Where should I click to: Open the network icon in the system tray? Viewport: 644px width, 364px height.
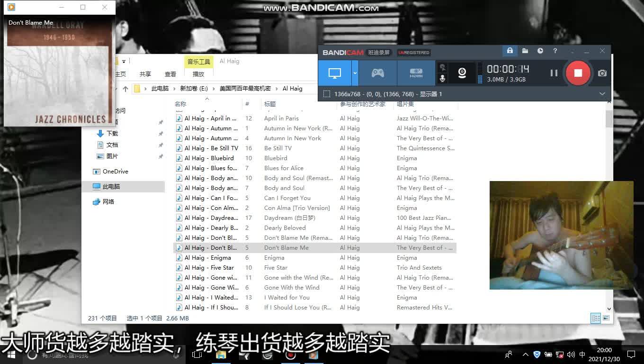click(x=559, y=354)
